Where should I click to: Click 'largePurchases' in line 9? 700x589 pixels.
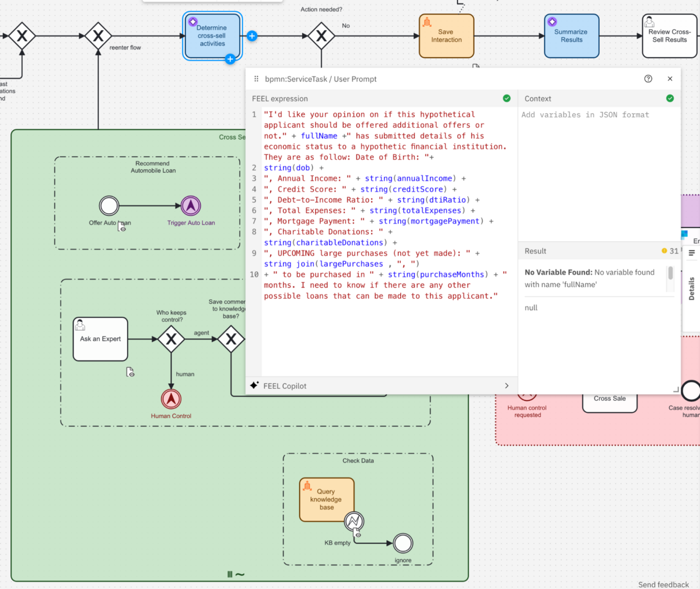pos(351,264)
